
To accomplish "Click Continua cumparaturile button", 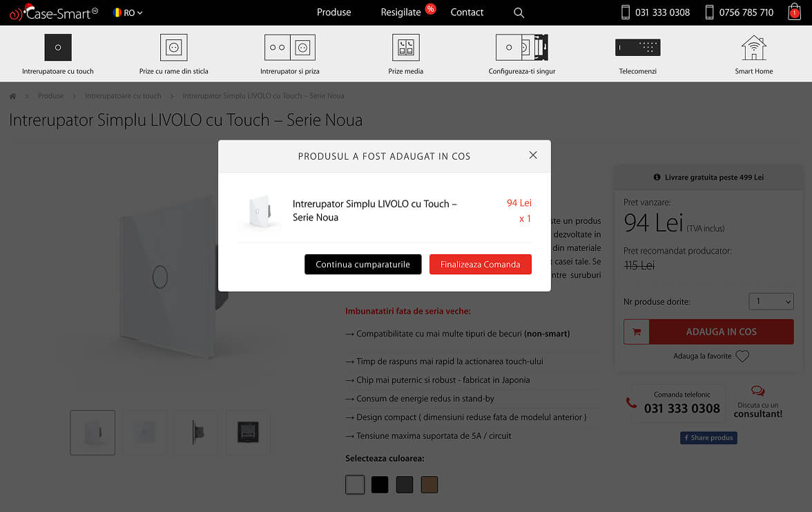I will (362, 265).
